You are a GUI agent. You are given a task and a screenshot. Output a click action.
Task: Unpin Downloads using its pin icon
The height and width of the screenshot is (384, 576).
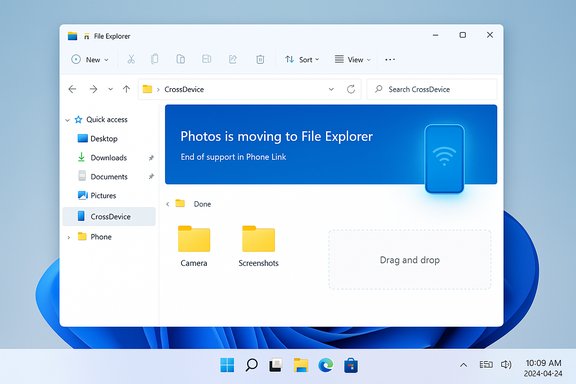click(151, 158)
